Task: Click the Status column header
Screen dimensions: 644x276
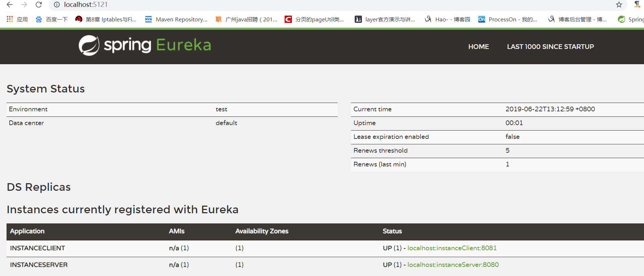Action: point(392,231)
